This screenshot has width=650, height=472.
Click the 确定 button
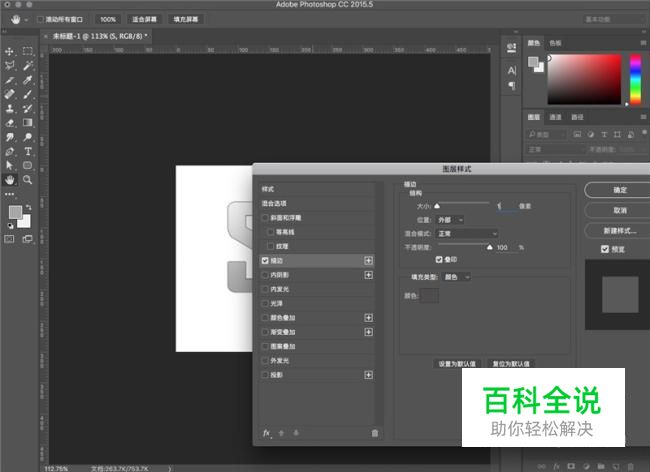tap(619, 190)
